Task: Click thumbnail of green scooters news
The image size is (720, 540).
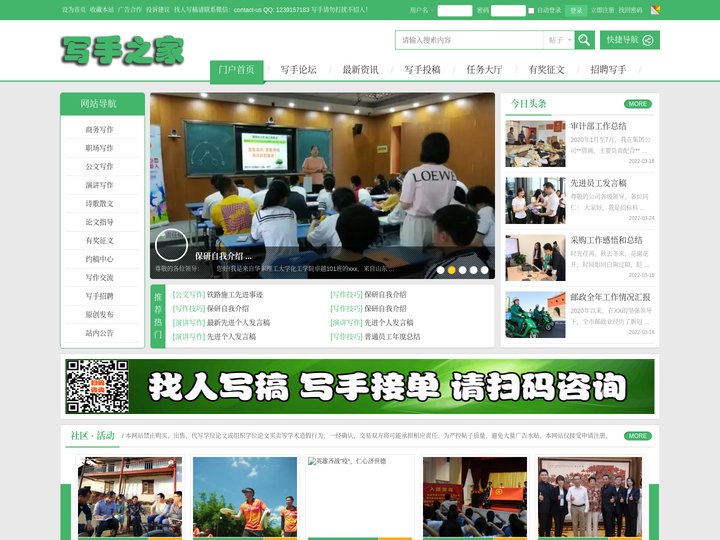Action: [535, 315]
